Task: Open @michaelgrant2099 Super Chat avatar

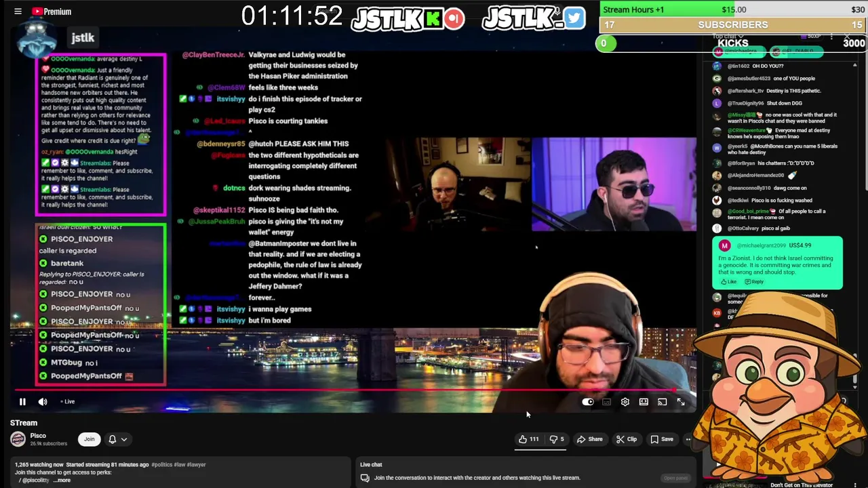Action: 724,245
